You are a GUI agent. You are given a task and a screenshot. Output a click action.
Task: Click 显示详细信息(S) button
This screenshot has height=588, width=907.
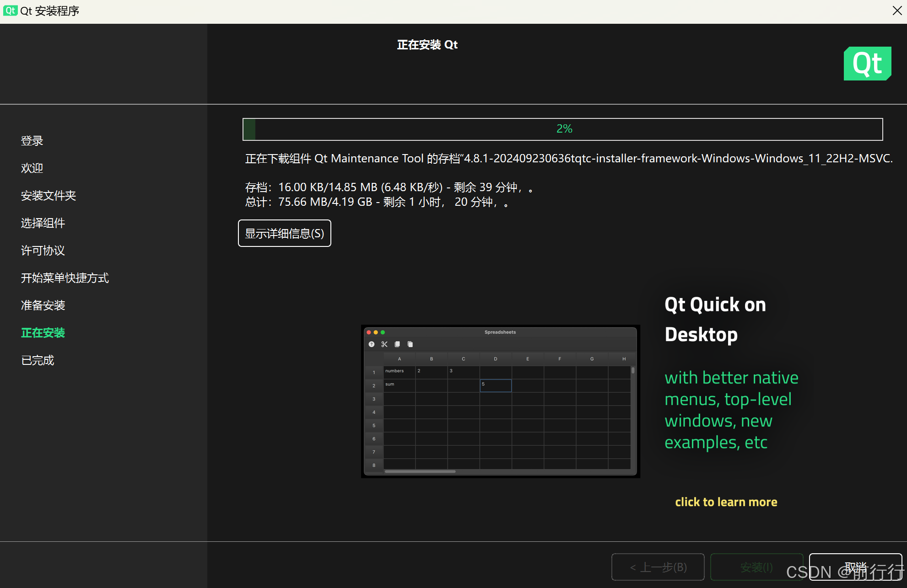pos(285,233)
